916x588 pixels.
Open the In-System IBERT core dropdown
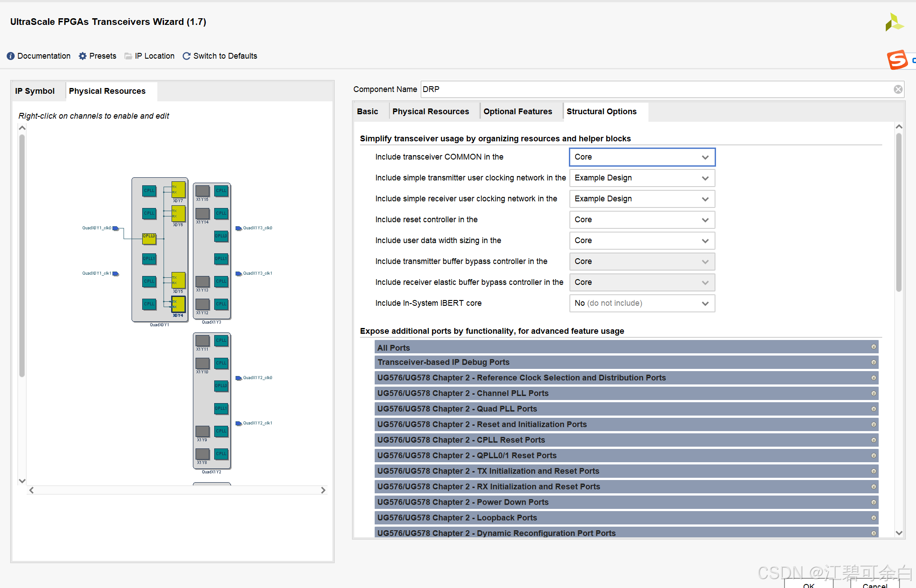click(642, 304)
